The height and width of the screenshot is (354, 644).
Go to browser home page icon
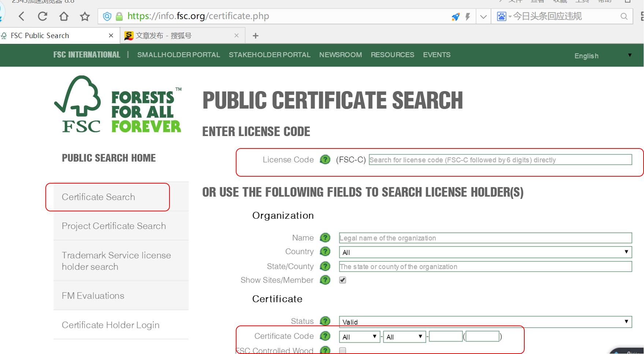[x=64, y=16]
